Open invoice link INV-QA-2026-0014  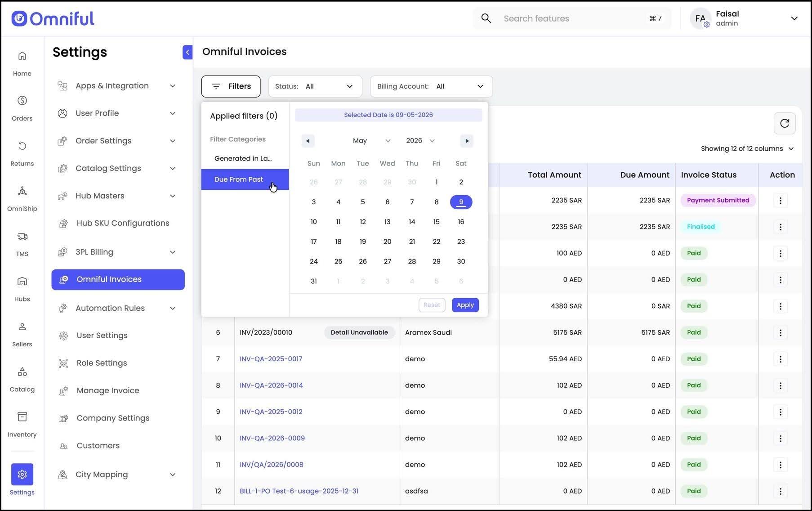[271, 385]
